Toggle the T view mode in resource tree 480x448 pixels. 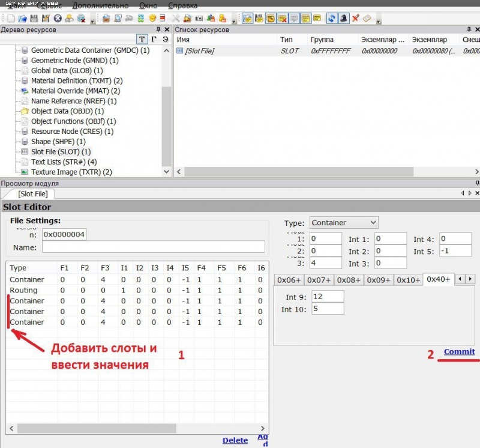(x=142, y=39)
